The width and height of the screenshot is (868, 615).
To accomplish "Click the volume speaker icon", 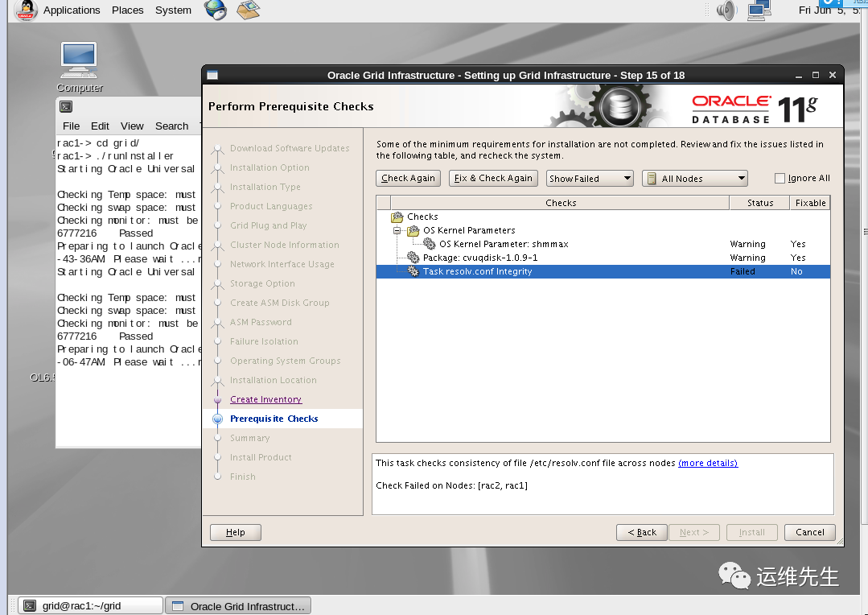I will (726, 10).
